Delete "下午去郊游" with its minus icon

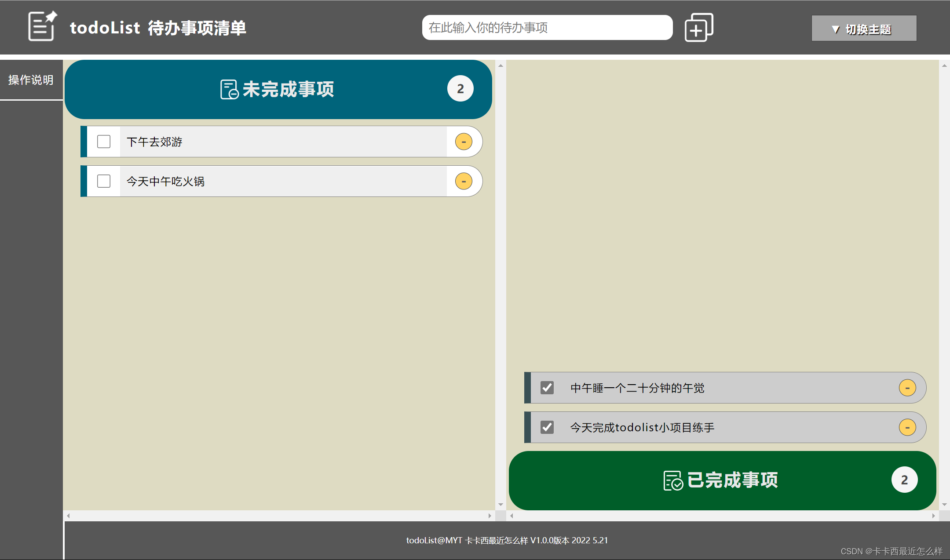463,142
